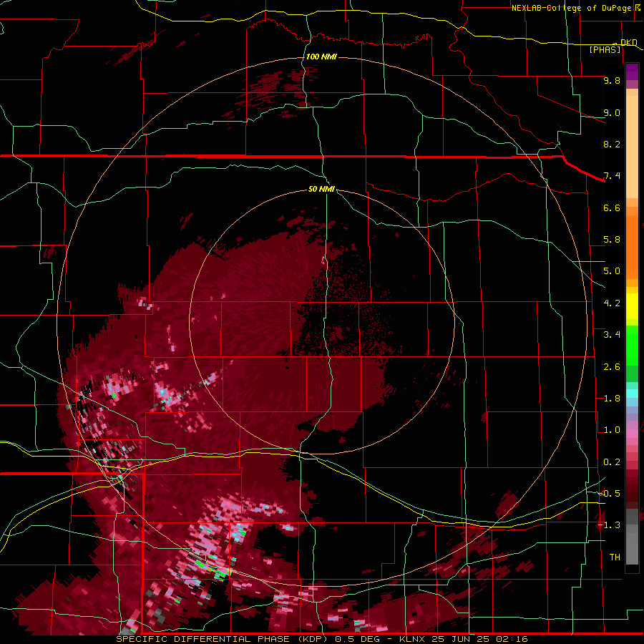Pick the cyan band of the legend
The height and width of the screenshot is (644, 644).
pyautogui.click(x=632, y=394)
